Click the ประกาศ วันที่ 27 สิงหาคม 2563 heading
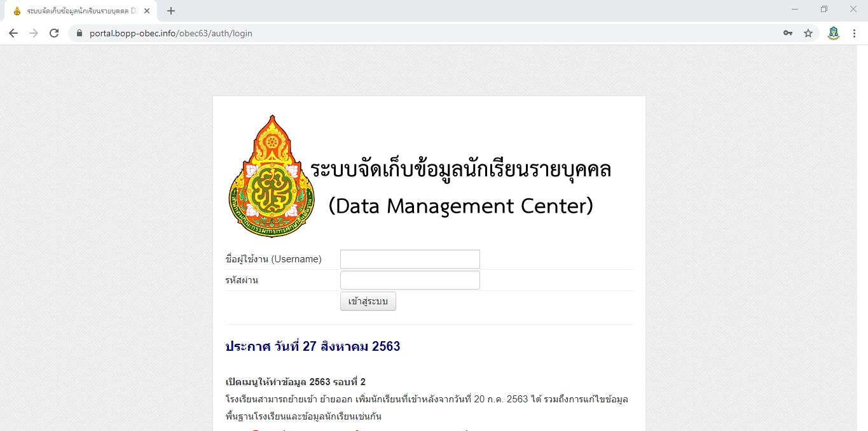 [x=313, y=346]
